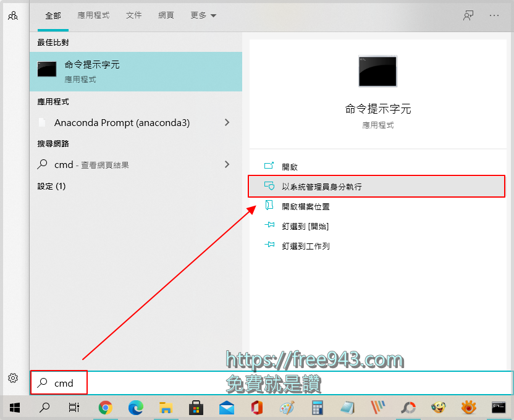Switch to the 文件 search tab

tap(134, 15)
